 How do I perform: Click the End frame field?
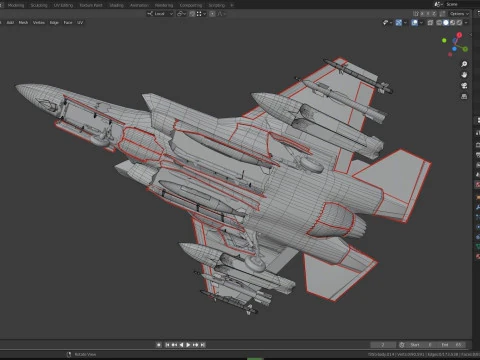coord(451,345)
